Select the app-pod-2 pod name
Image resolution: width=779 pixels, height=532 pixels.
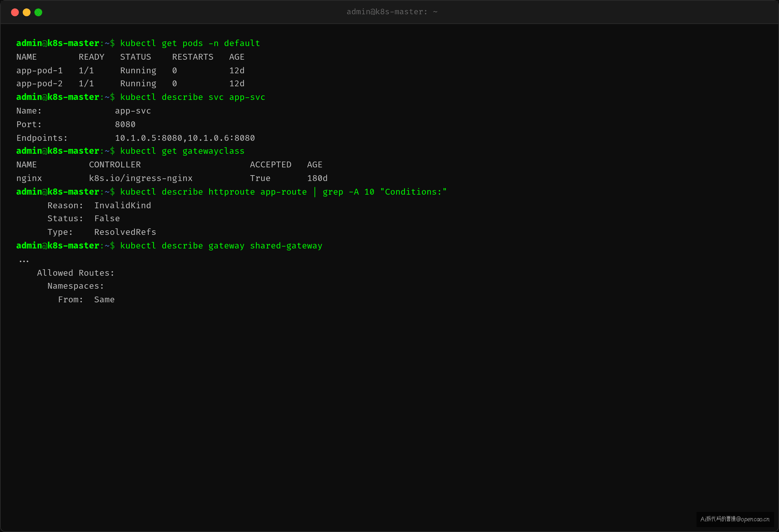pyautogui.click(x=40, y=84)
